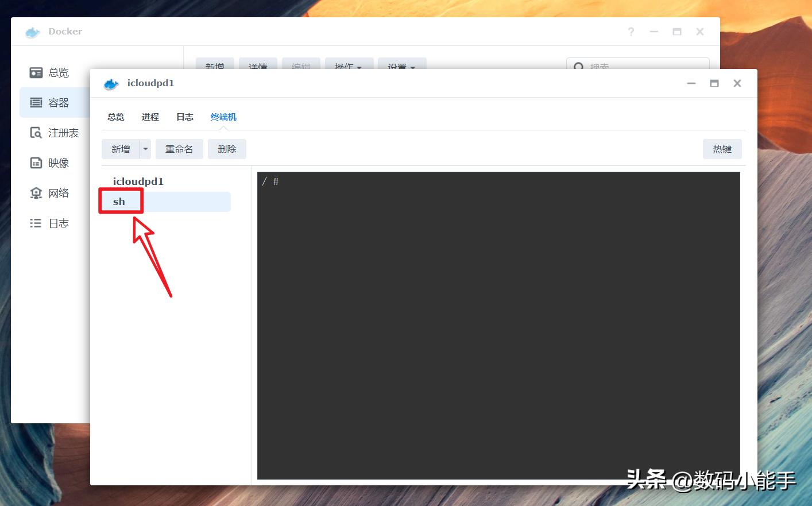Click the 重命名 button
Viewport: 812px width, 506px height.
point(179,149)
